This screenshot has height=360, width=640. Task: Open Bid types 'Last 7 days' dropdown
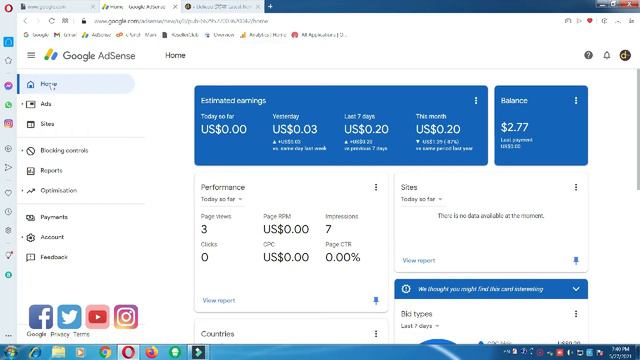pos(420,326)
